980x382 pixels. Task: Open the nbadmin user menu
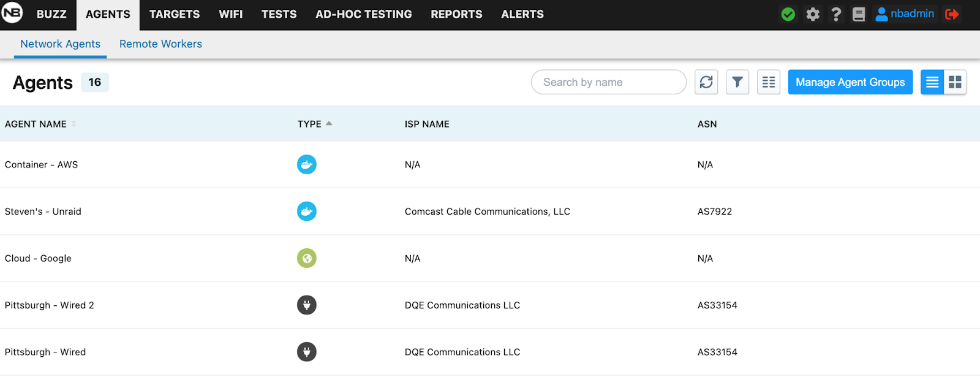click(905, 14)
